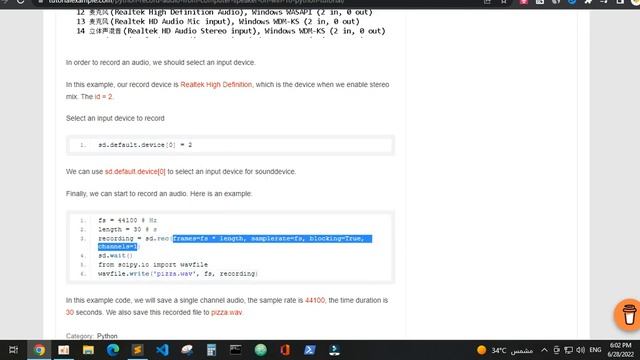Click the 'wavfile.write' code line
This screenshot has width=640, height=360.
tap(178, 273)
